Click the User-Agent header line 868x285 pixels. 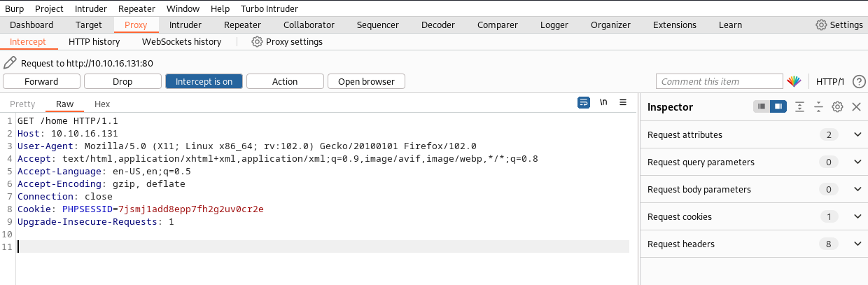(247, 146)
